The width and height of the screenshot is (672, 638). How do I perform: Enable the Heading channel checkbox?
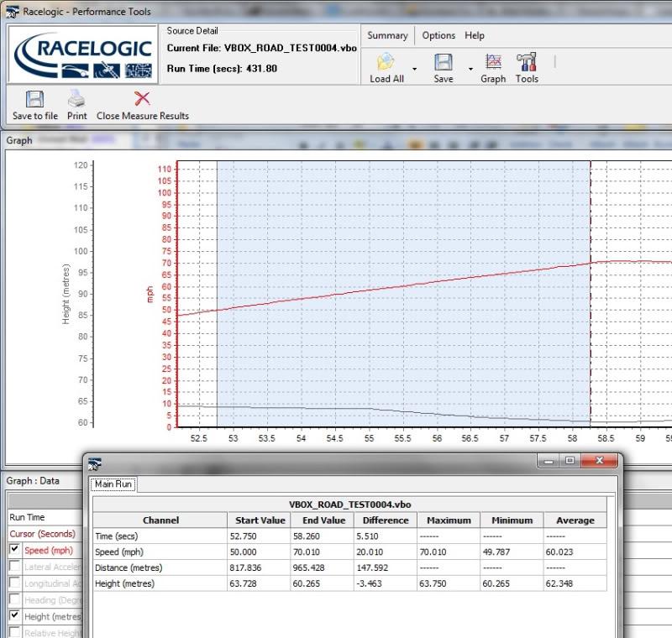14,600
